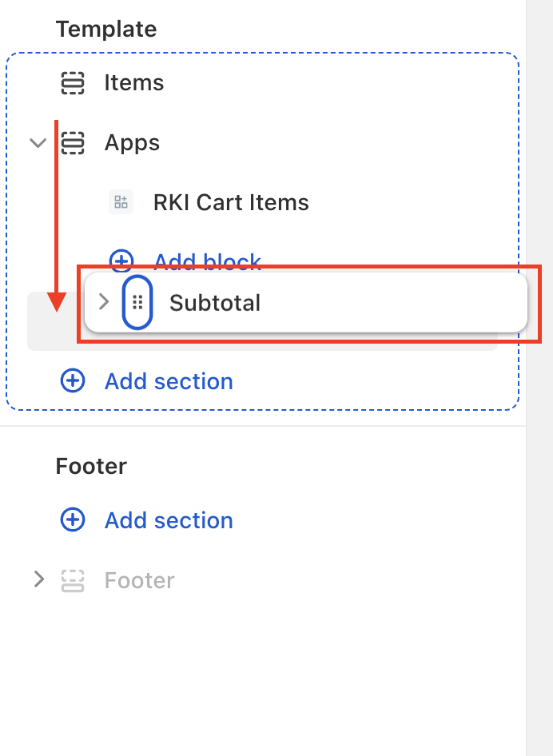This screenshot has height=756, width=553.
Task: Click the Template group's Add section plus icon
Action: coord(73,381)
